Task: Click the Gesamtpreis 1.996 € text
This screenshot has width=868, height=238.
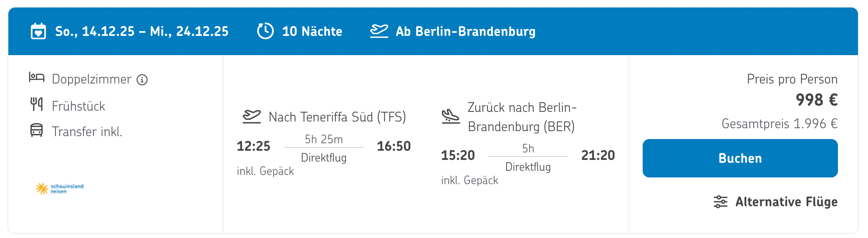Action: [780, 124]
